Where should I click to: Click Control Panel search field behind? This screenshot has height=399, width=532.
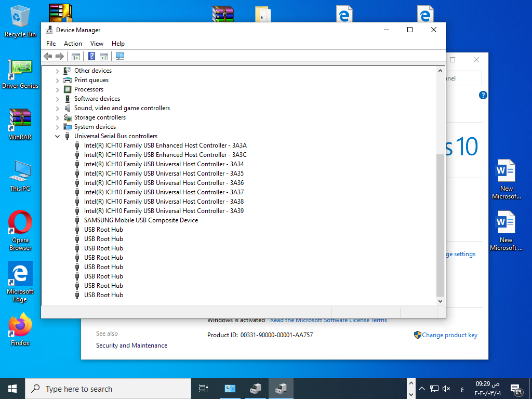point(464,78)
